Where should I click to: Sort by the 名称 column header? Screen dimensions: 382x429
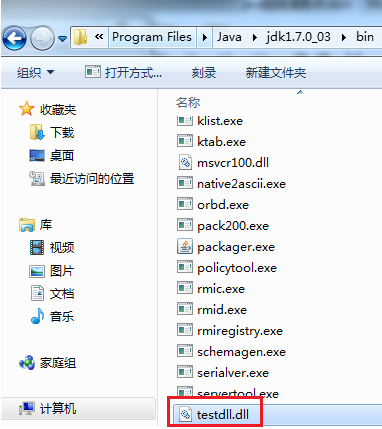(188, 103)
